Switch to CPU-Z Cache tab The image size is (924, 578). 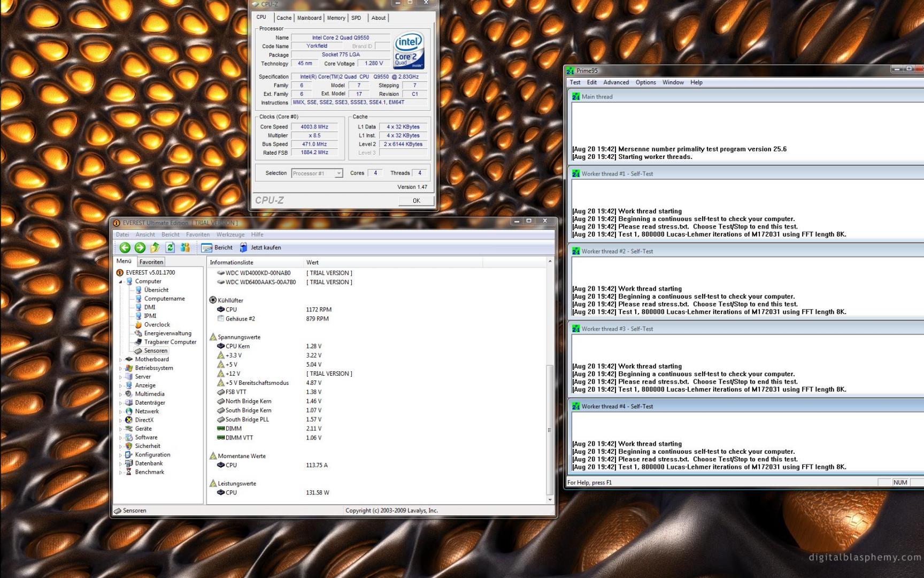click(x=284, y=18)
